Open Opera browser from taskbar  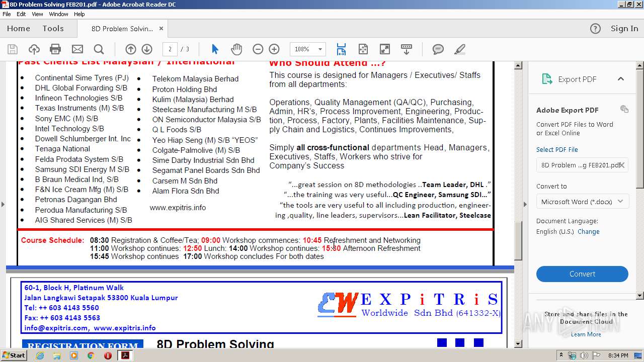coord(108,355)
